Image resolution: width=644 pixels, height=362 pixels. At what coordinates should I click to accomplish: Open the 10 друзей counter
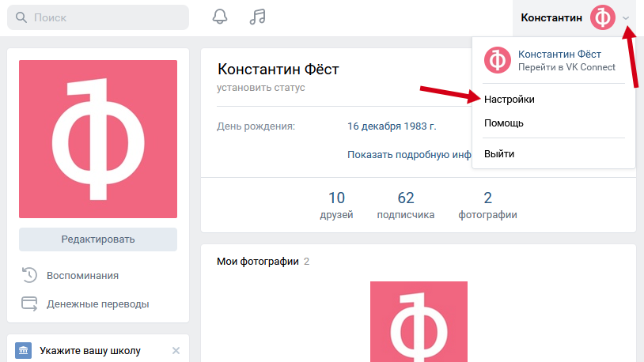tap(336, 206)
